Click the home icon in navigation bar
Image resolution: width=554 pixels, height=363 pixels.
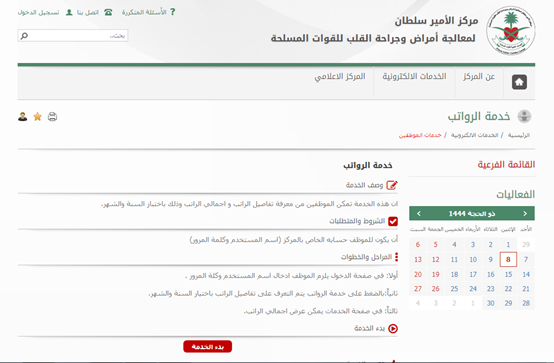click(519, 82)
